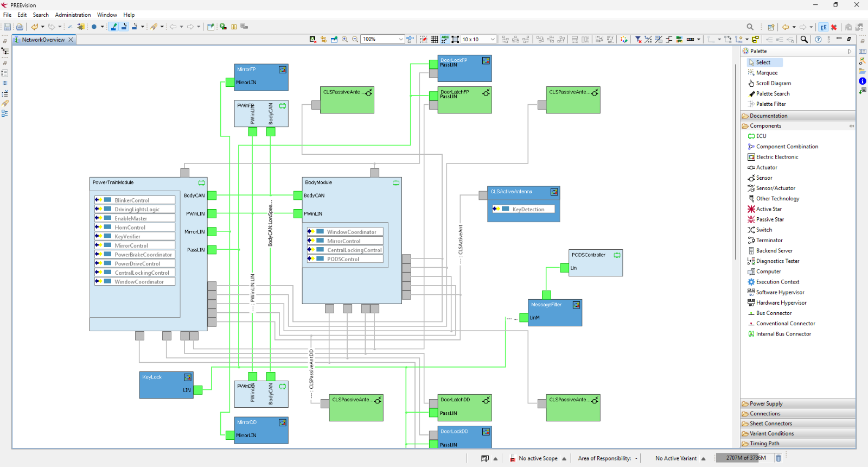Pick Sensor/Actuator in Palette
This screenshot has width=868, height=467.
coord(771,188)
